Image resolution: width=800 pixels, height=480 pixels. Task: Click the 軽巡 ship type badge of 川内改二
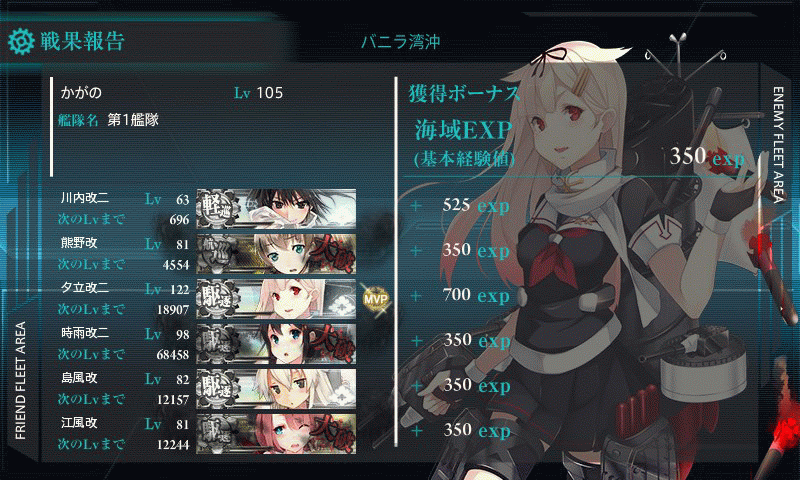point(217,208)
